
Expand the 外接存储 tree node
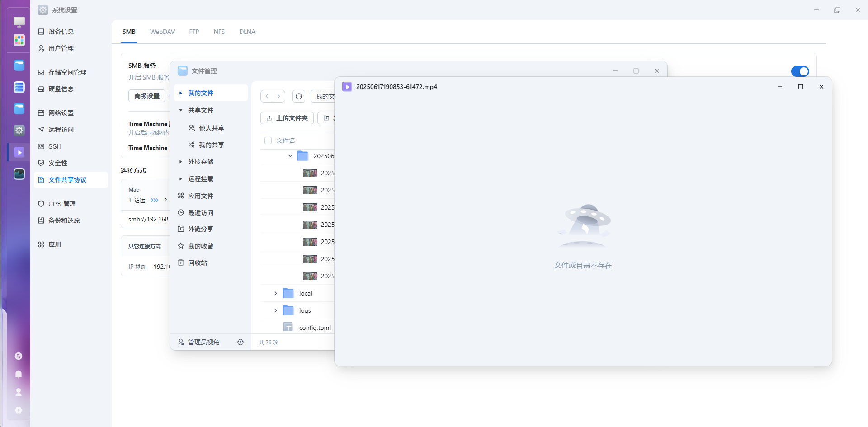180,162
